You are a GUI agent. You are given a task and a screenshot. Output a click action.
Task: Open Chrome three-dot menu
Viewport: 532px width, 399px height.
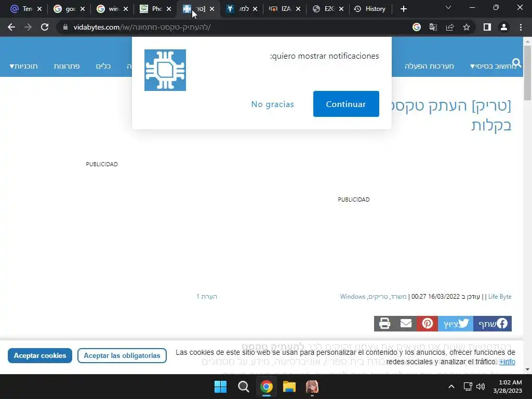(521, 27)
